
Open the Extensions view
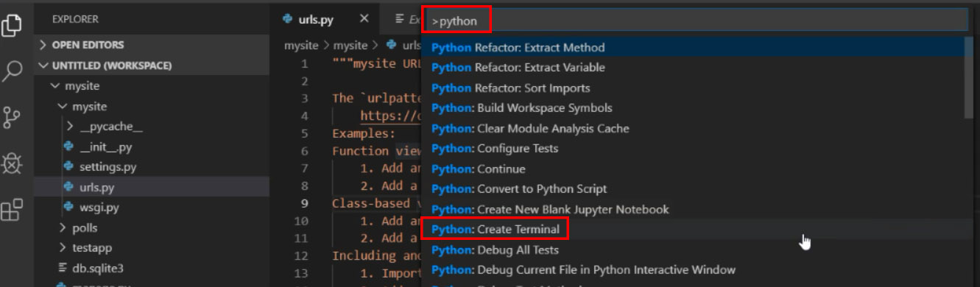[12, 210]
